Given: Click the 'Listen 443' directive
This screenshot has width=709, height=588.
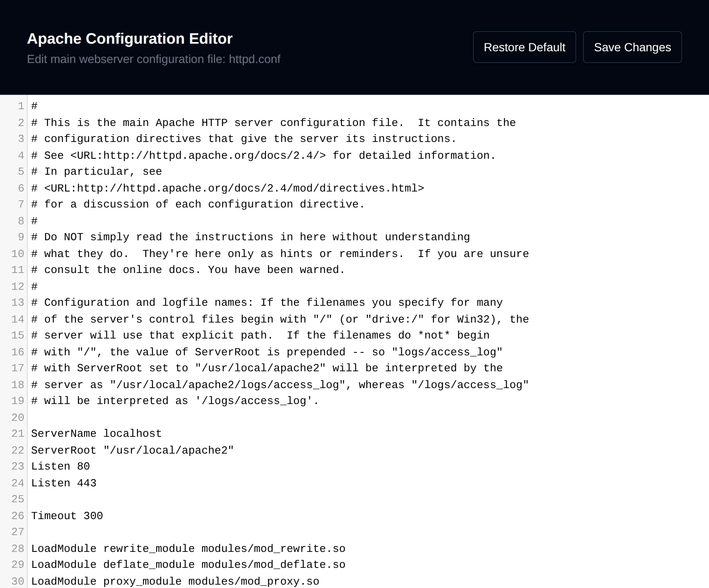Looking at the screenshot, I should tap(64, 483).
